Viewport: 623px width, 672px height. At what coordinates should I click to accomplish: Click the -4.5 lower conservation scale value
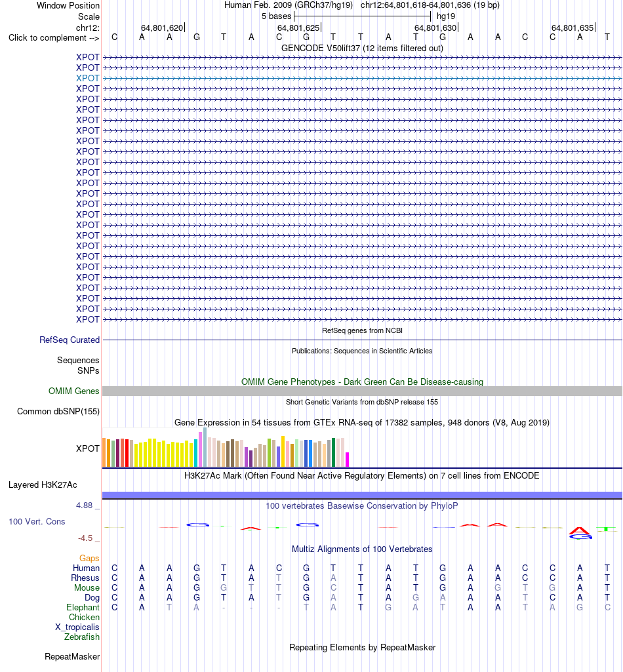(85, 538)
